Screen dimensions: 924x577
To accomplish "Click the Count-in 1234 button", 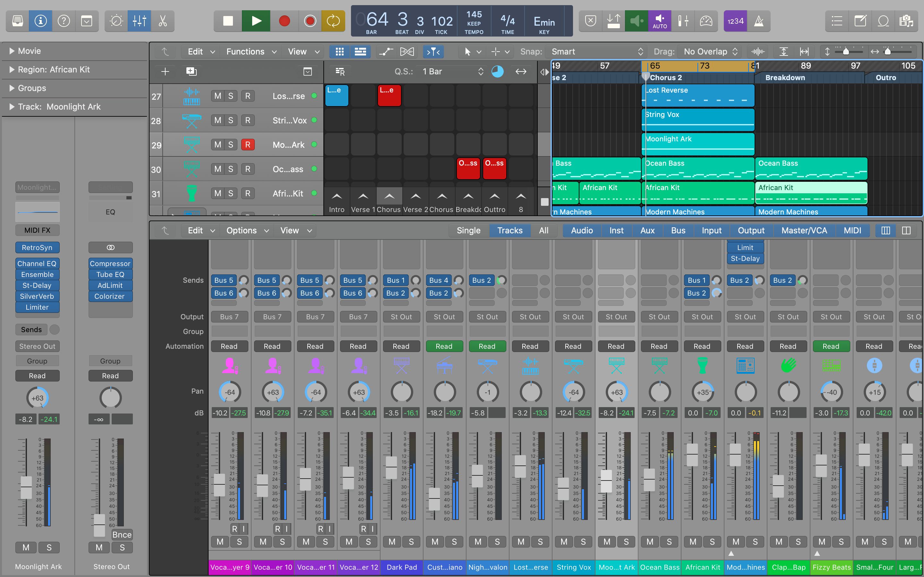I will [735, 21].
